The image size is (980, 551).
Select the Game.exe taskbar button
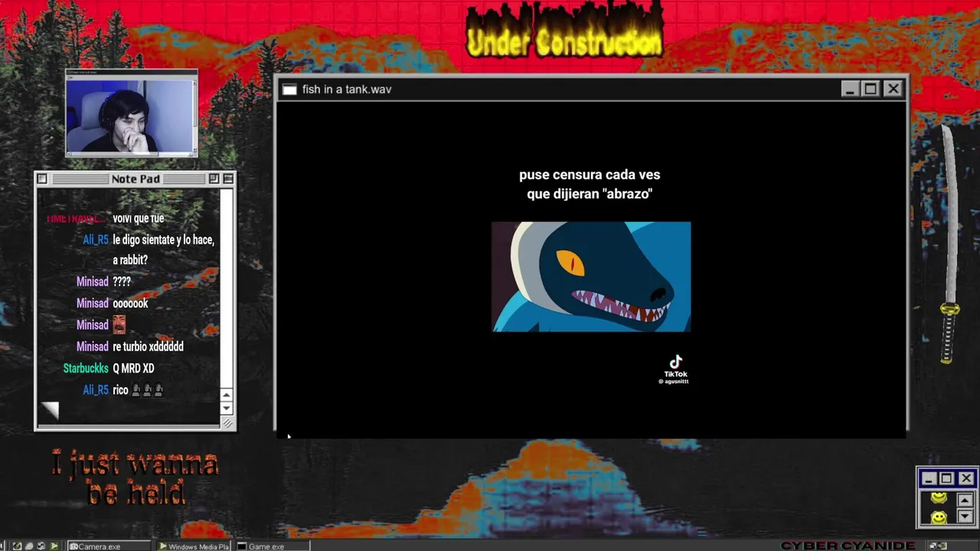click(x=272, y=546)
